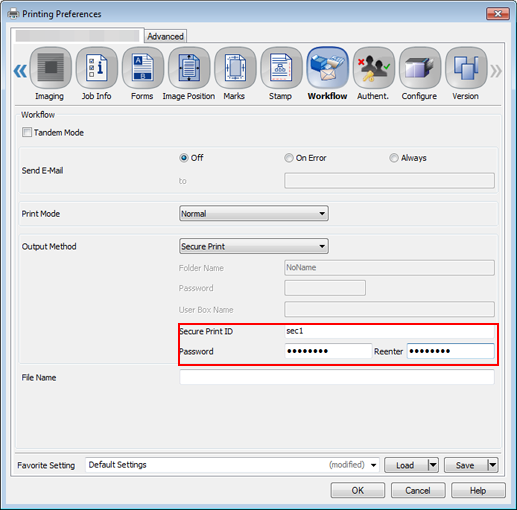Click the Cancel button
Screen dimensions: 517x510
[x=418, y=490]
